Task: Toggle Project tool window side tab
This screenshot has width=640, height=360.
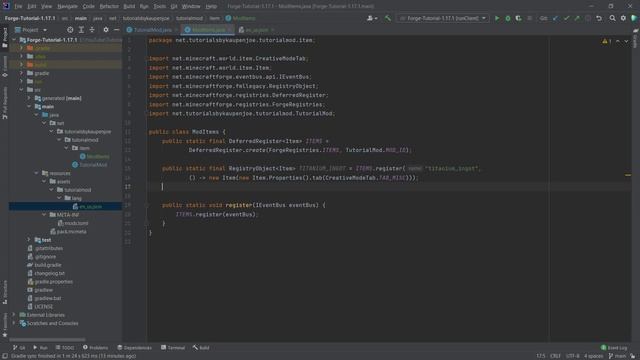Action: pos(5,38)
